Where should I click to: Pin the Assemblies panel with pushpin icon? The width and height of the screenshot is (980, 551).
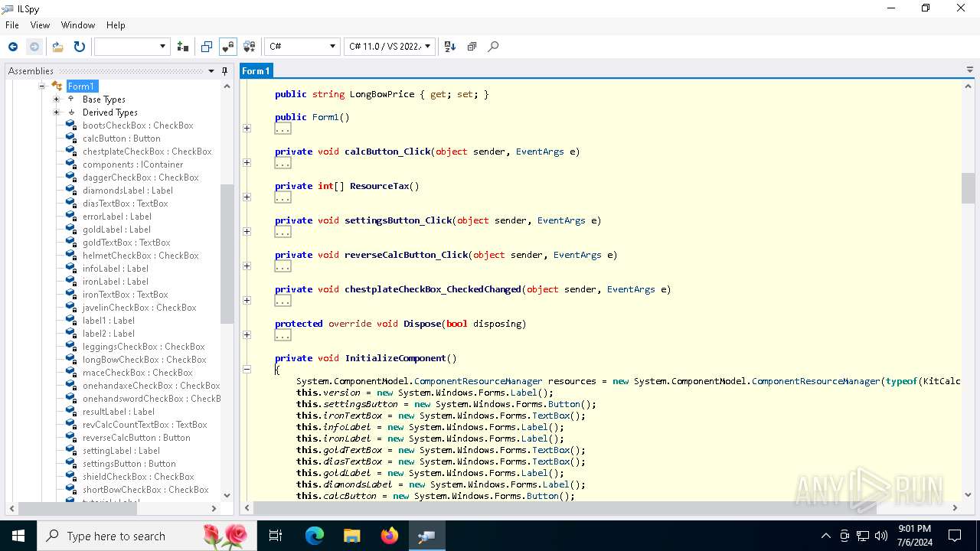[x=224, y=71]
